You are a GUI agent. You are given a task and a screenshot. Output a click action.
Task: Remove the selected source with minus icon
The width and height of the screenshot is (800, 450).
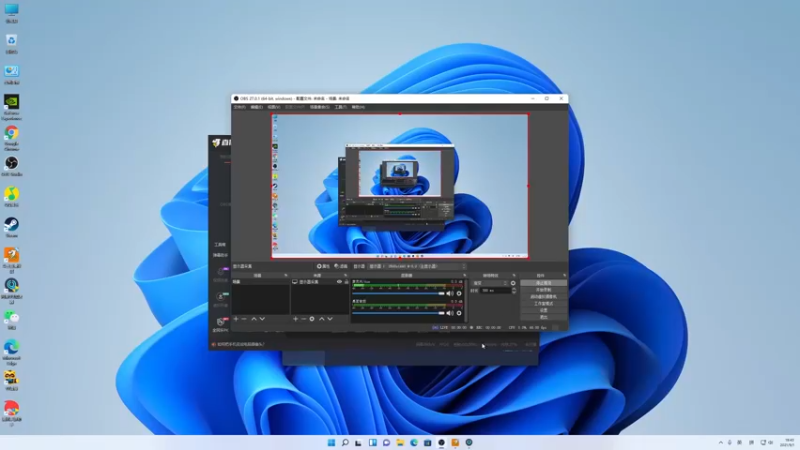coord(304,319)
